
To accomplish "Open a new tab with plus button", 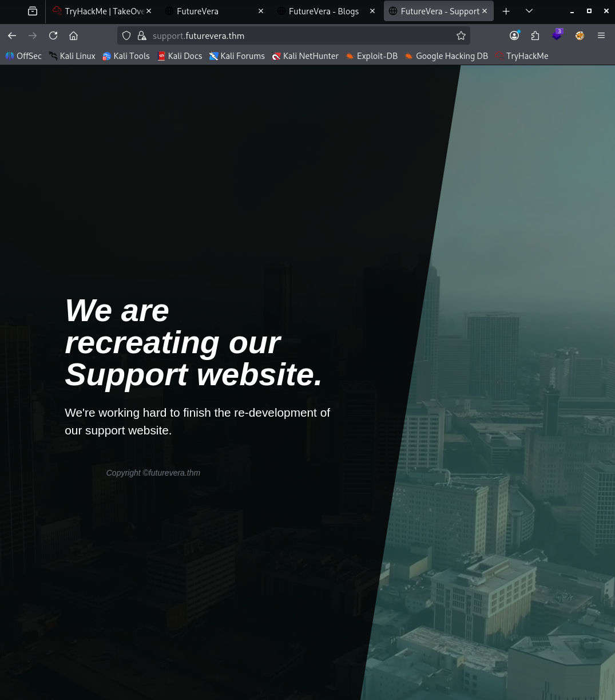I will pyautogui.click(x=506, y=11).
